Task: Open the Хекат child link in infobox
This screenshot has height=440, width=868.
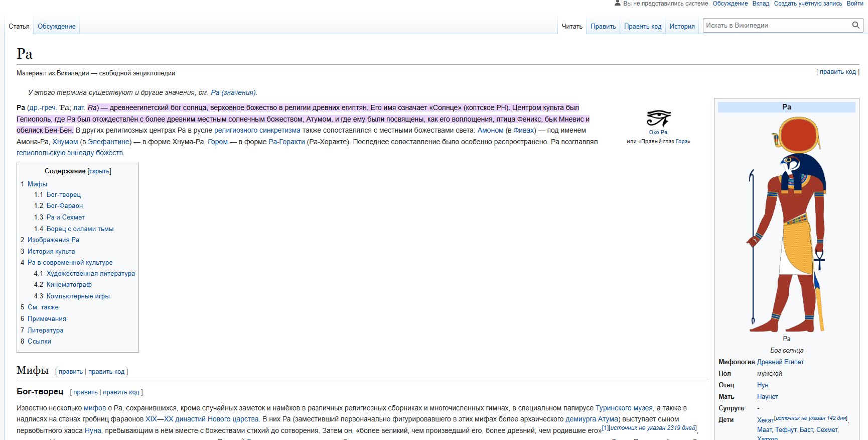Action: [765, 420]
